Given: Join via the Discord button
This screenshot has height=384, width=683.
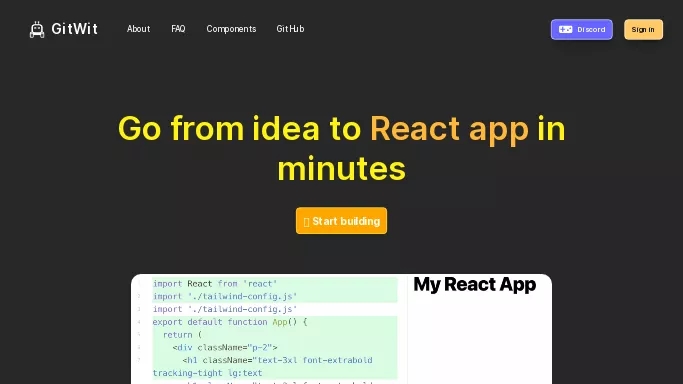Looking at the screenshot, I should pyautogui.click(x=582, y=30).
